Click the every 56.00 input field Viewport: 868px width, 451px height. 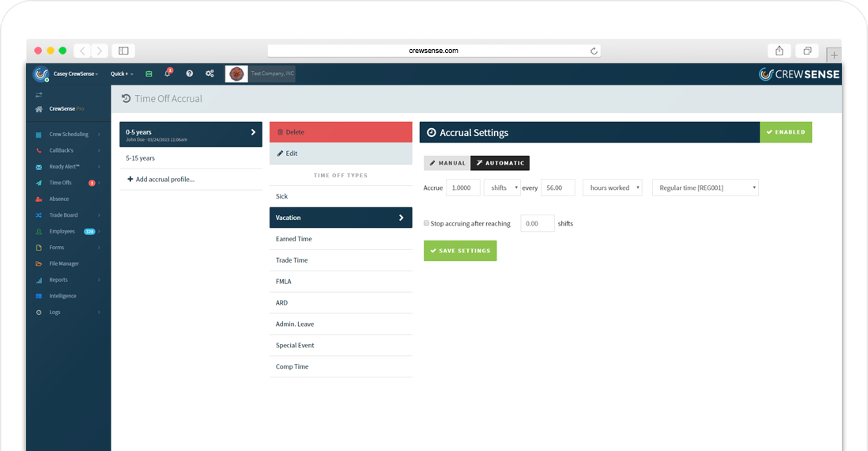[x=558, y=188]
